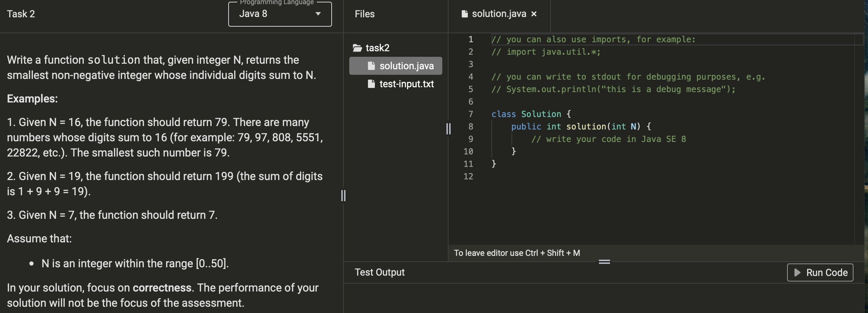Click the file icon on solution.java tab
The image size is (868, 313).
pyautogui.click(x=465, y=14)
